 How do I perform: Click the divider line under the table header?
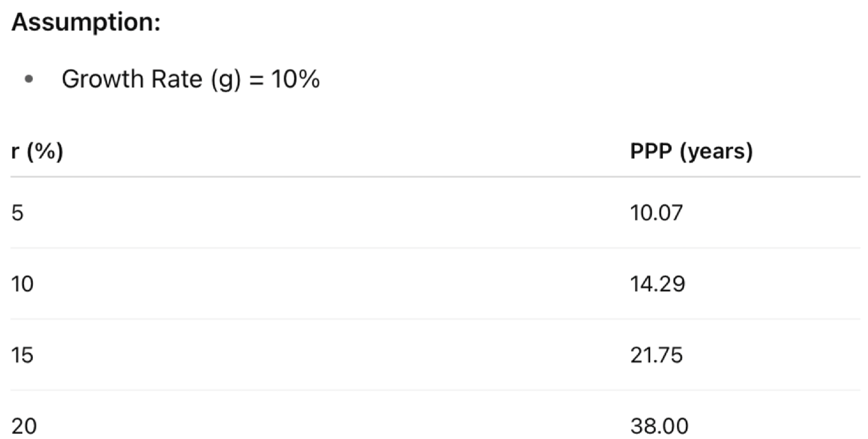point(434,177)
